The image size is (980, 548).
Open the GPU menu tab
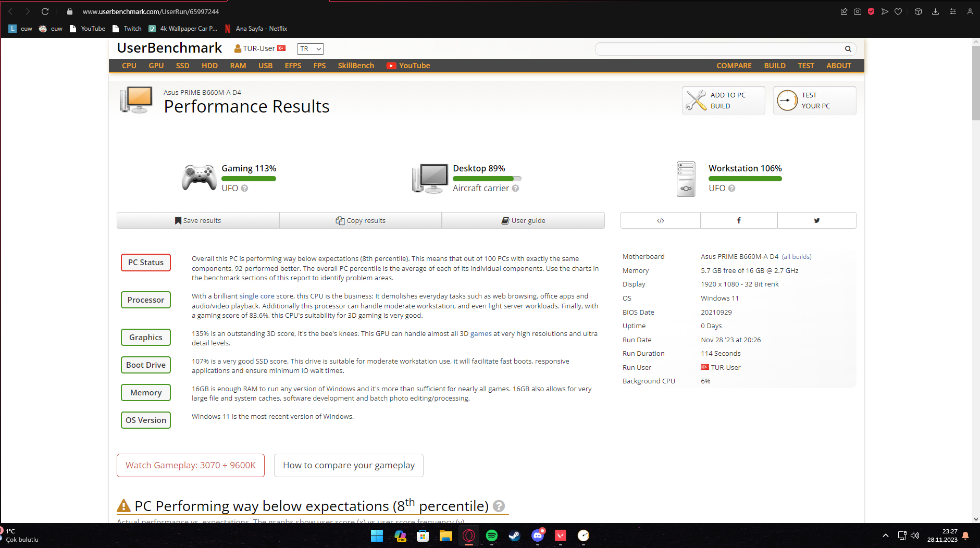tap(156, 66)
